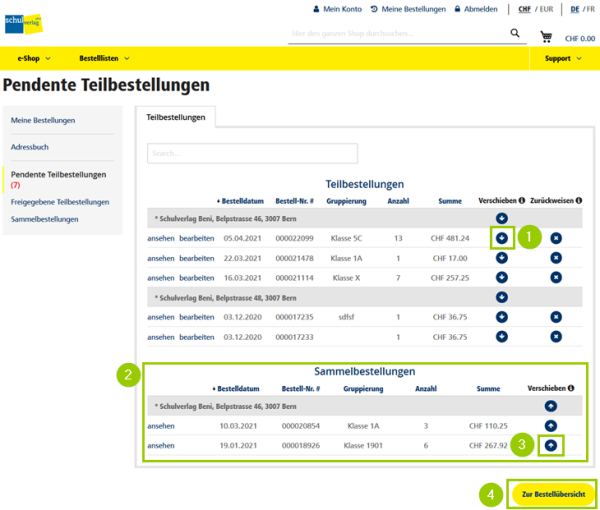
Task: Click up arrow for order 000020854
Action: [x=550, y=425]
